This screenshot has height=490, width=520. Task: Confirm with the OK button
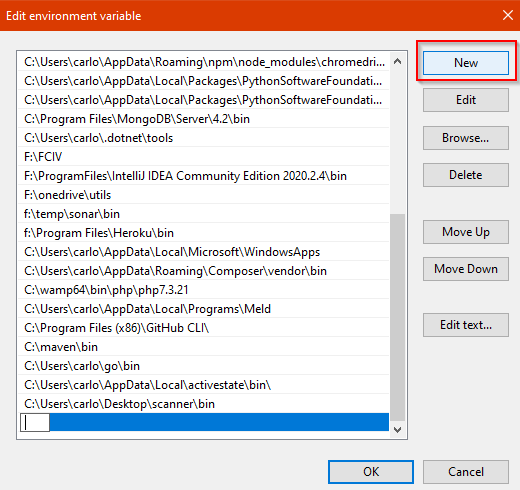click(x=371, y=472)
